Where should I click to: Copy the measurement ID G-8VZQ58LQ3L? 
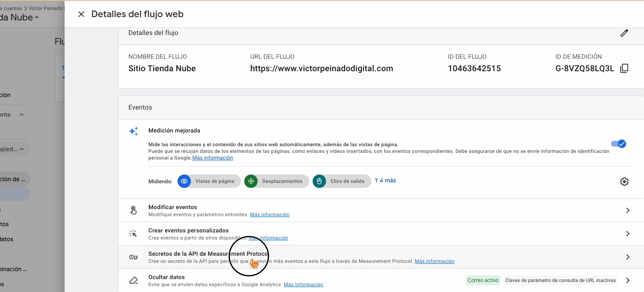[x=624, y=68]
